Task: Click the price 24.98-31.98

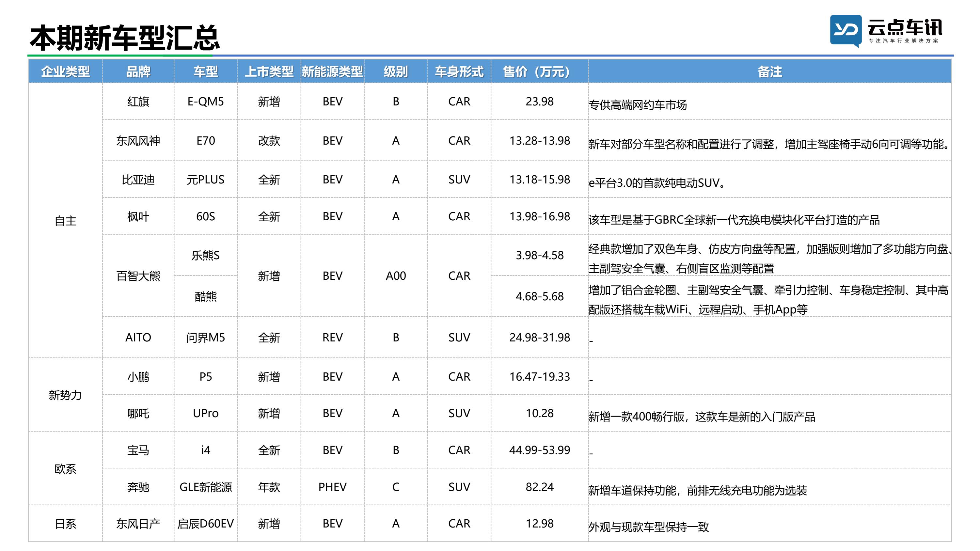Action: [539, 338]
